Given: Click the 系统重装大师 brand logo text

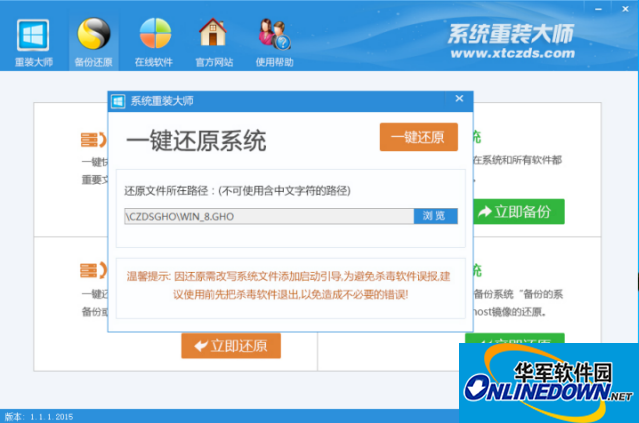Looking at the screenshot, I should tap(511, 34).
